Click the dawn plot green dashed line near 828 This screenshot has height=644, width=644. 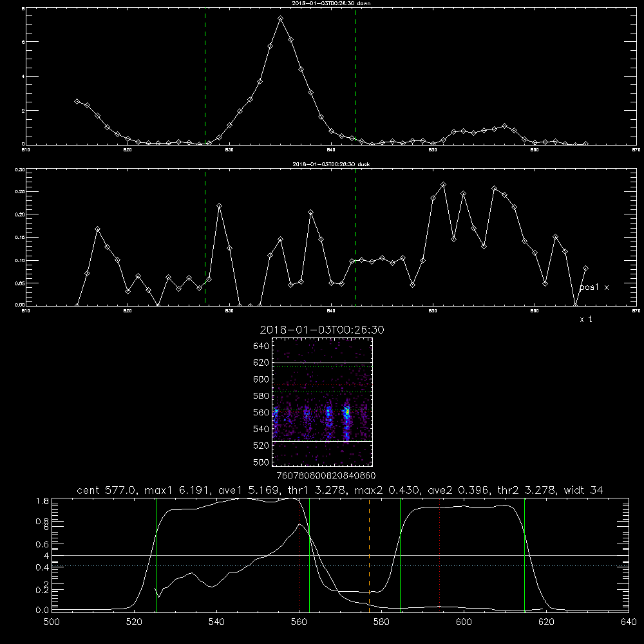[x=205, y=77]
